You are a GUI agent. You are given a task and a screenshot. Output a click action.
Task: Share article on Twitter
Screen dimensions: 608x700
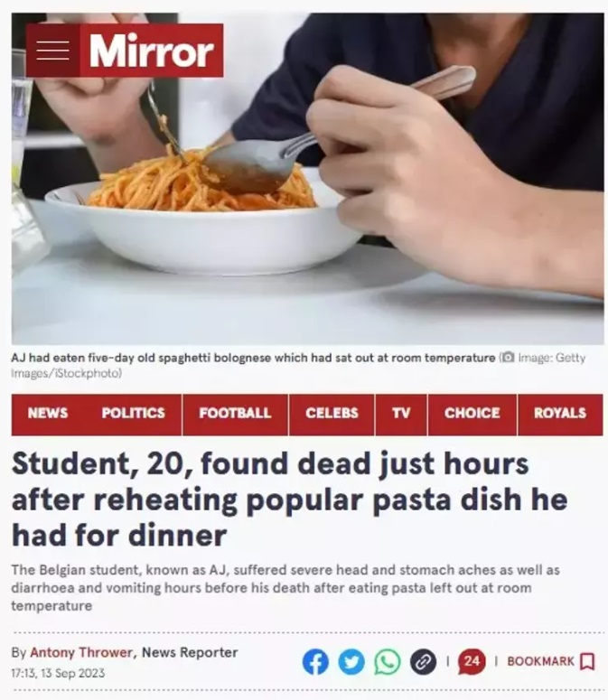[x=351, y=661]
